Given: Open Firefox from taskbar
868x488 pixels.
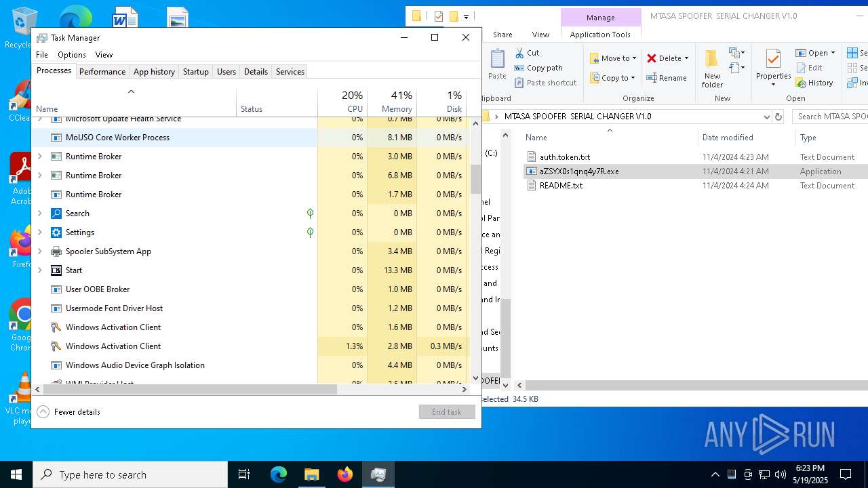Looking at the screenshot, I should tap(345, 474).
